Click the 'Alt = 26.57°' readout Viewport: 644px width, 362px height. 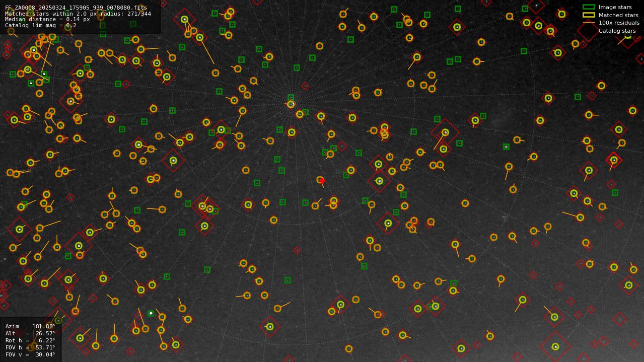click(x=30, y=333)
